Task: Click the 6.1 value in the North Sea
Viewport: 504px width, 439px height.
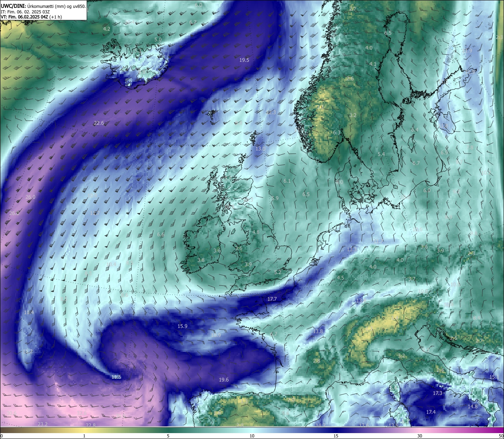Action: [287, 181]
